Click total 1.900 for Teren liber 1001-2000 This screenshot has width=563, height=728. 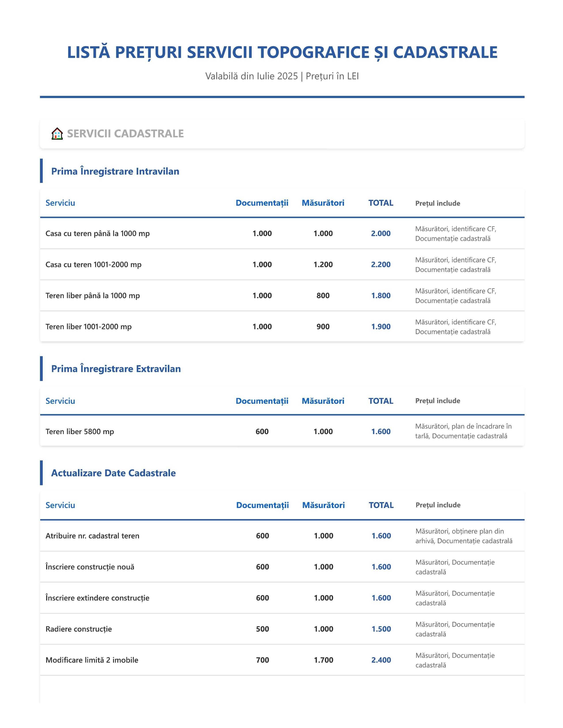coord(381,326)
